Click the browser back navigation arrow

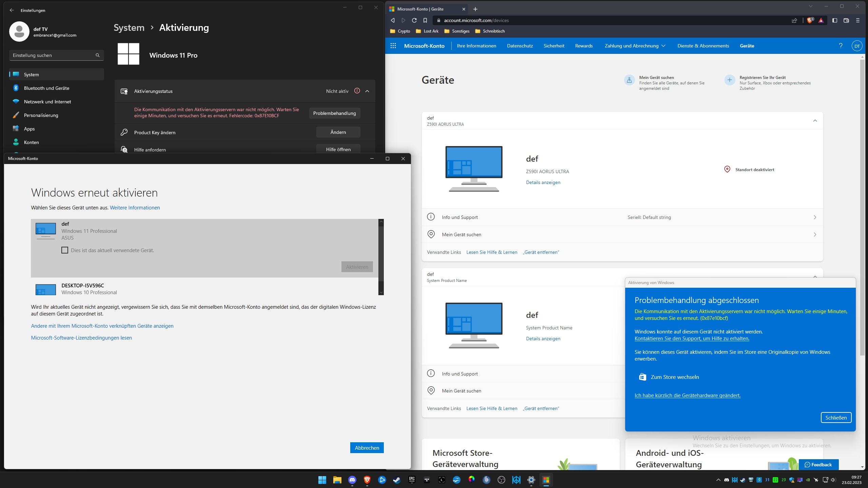pos(393,20)
